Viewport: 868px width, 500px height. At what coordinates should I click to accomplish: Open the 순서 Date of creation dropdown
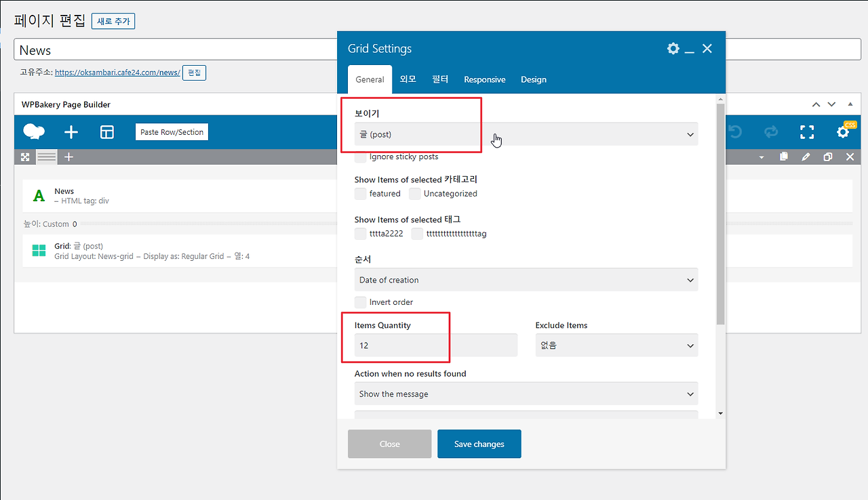pos(526,280)
